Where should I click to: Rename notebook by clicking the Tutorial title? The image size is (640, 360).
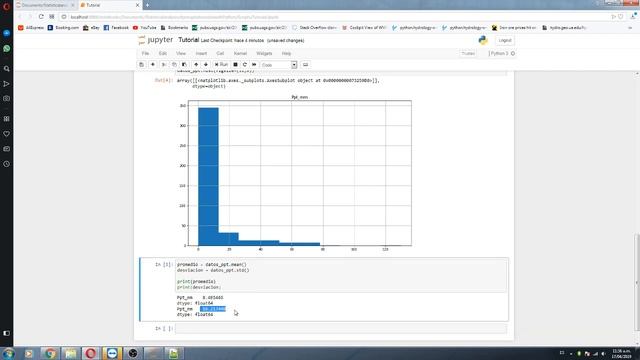click(189, 40)
